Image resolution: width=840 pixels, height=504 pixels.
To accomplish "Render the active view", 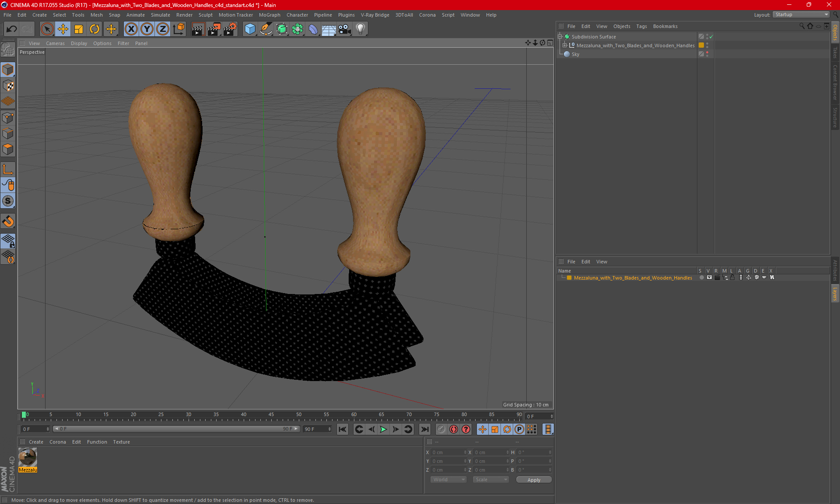I will 198,29.
